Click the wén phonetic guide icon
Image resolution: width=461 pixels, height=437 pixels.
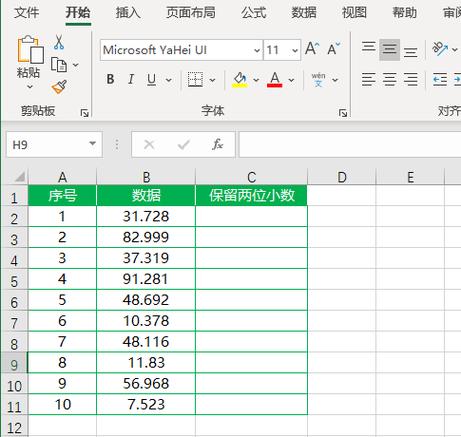click(x=318, y=80)
